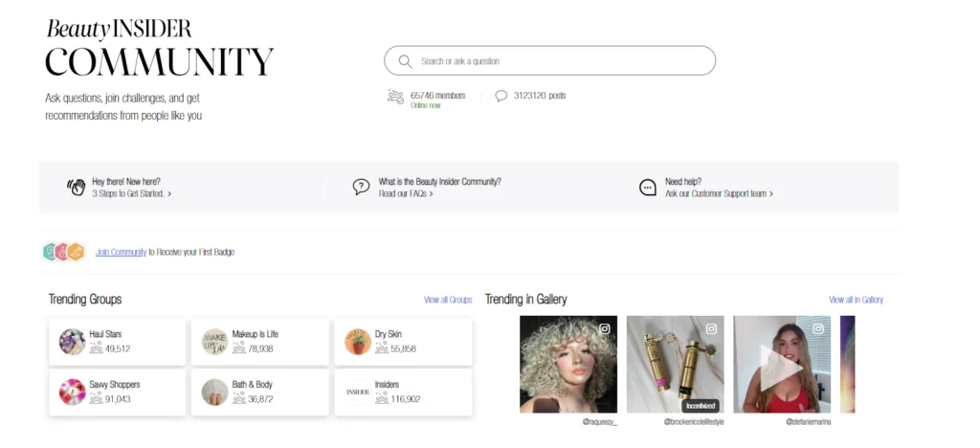Click the Beauty Insider Community logo

tap(160, 48)
